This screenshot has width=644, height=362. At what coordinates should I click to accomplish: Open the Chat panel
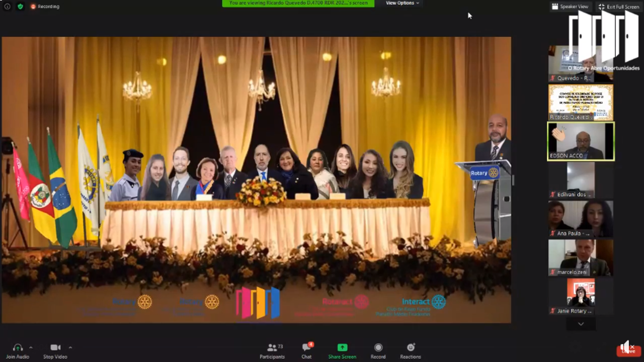pos(306,347)
